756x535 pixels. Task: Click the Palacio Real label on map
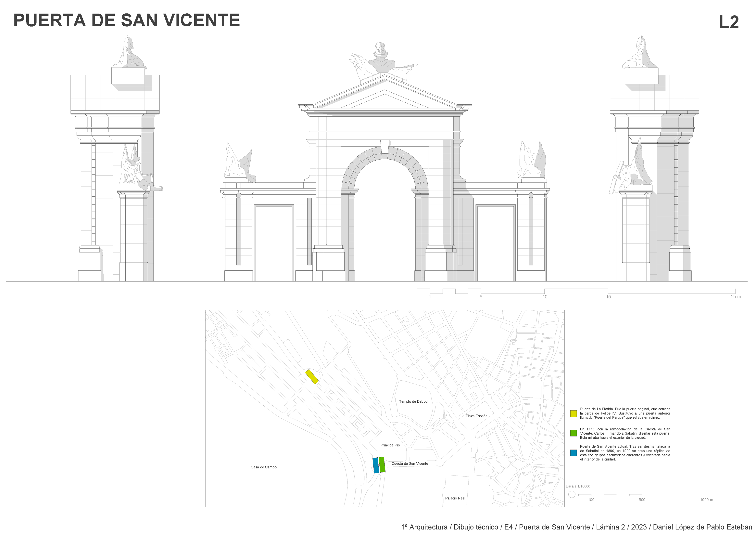click(x=455, y=498)
